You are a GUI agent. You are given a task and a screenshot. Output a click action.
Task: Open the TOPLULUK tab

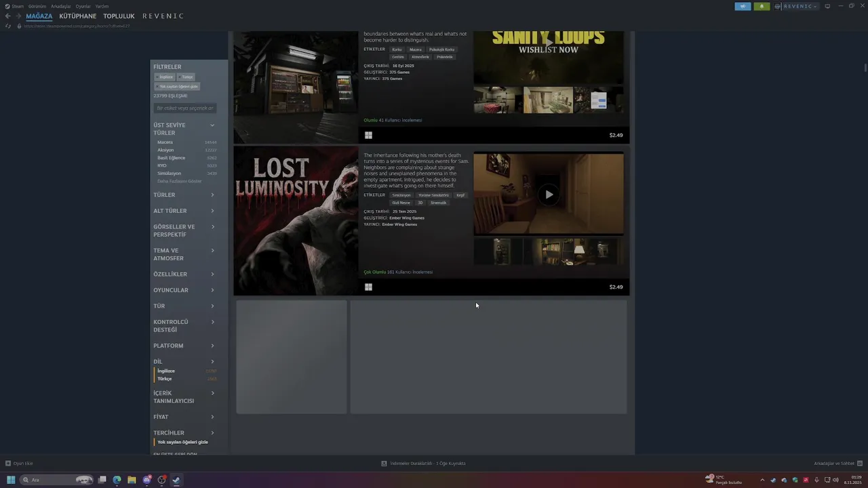[119, 16]
